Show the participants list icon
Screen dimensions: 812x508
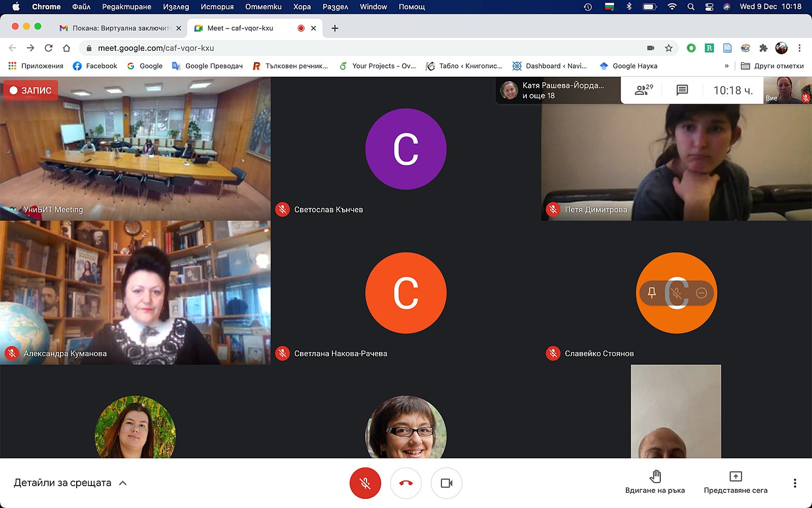pos(644,90)
